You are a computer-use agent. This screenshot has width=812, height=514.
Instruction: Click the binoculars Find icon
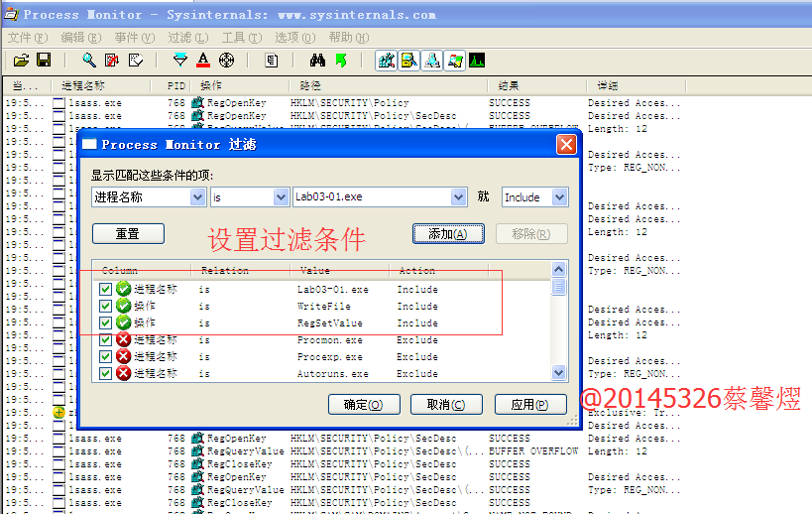click(x=318, y=61)
